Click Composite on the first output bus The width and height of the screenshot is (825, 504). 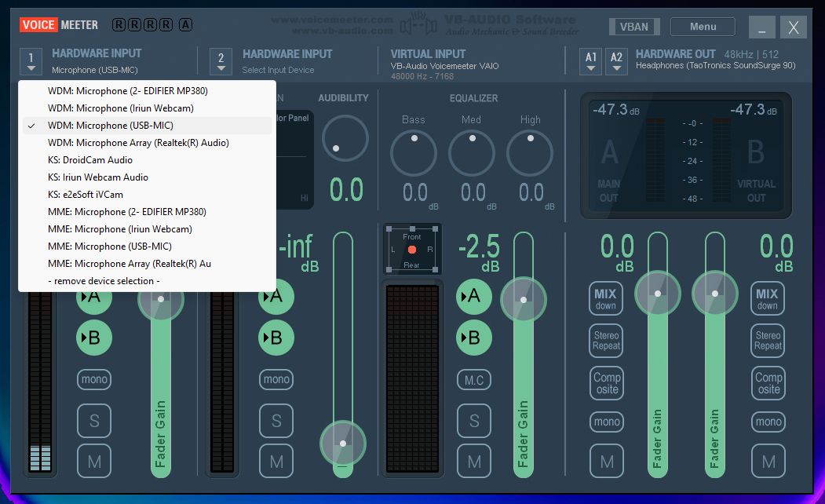pyautogui.click(x=605, y=383)
